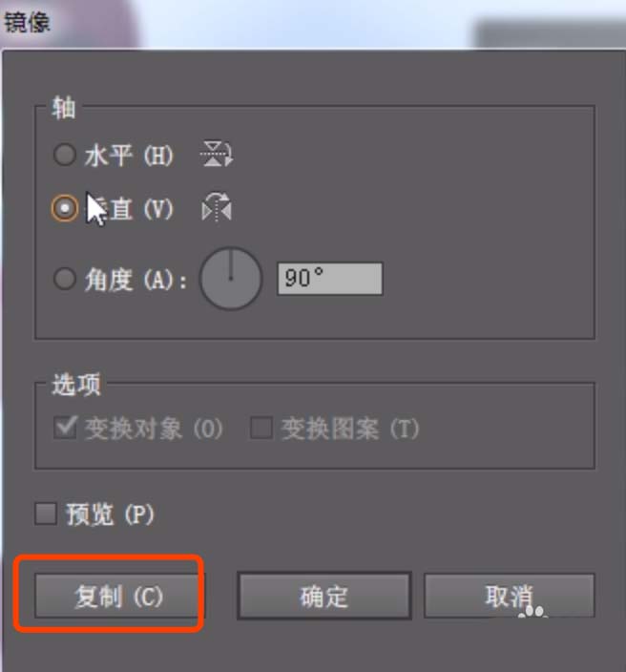Click the 预览 (P) label text
Screen dimensions: 626x672
(110, 514)
